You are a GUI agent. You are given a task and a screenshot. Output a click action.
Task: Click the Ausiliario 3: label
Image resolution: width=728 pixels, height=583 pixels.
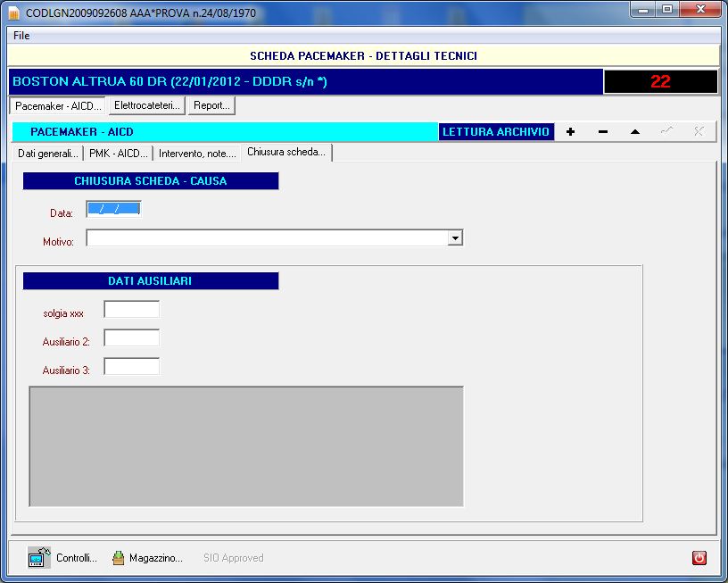tap(66, 371)
